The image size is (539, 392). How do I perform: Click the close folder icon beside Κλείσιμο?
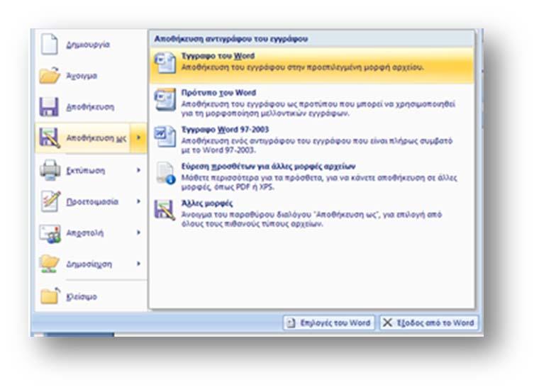pos(50,296)
